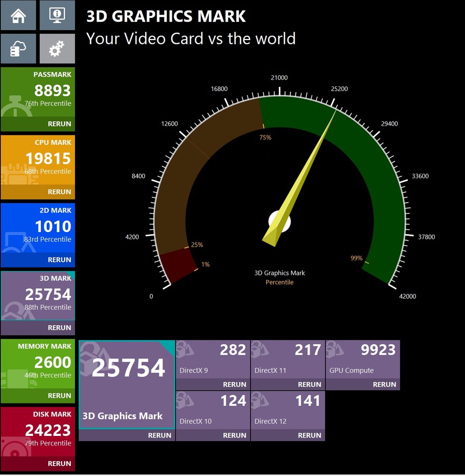Open the Settings gears icon
465x476 pixels.
click(x=57, y=48)
